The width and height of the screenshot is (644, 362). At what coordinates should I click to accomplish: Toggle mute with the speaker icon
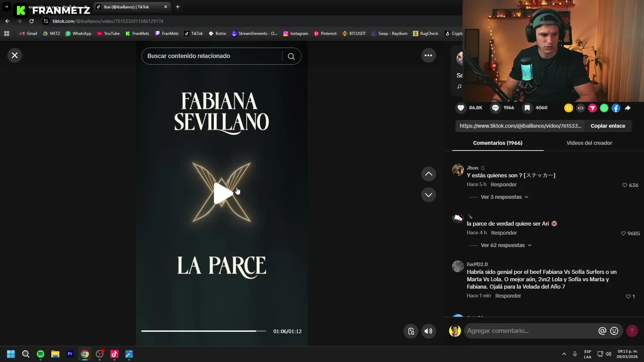(428, 331)
